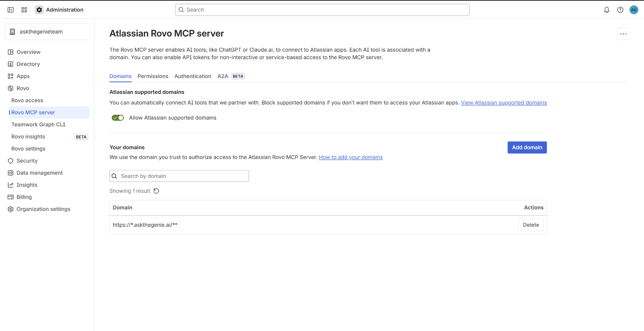Click the Atlassian Rovo MCP server heading

coord(166,34)
